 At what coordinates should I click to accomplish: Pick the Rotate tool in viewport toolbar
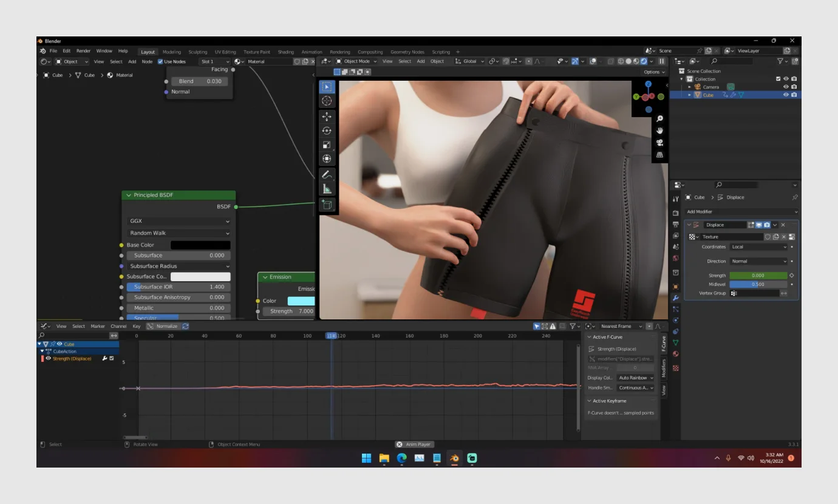click(x=327, y=131)
